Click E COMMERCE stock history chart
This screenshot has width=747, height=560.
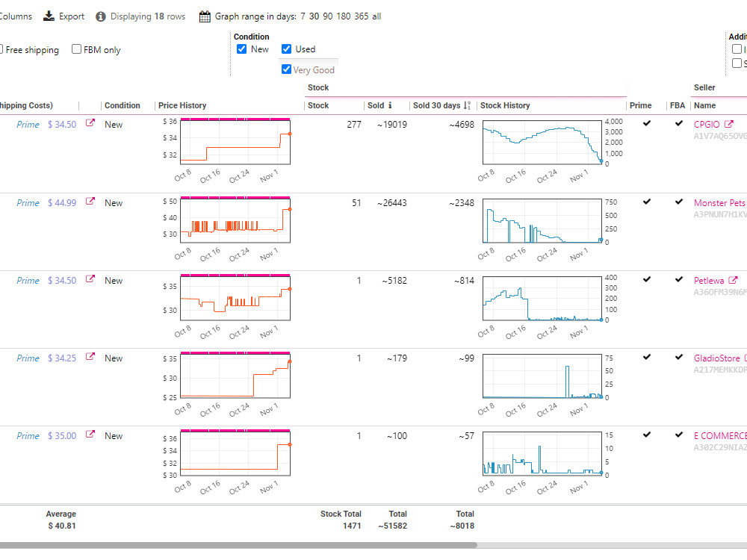(x=542, y=453)
